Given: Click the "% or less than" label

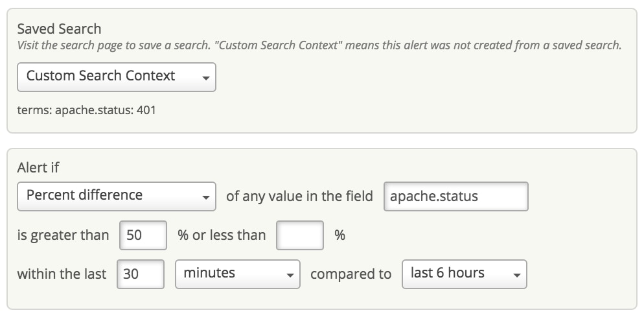Looking at the screenshot, I should 222,235.
